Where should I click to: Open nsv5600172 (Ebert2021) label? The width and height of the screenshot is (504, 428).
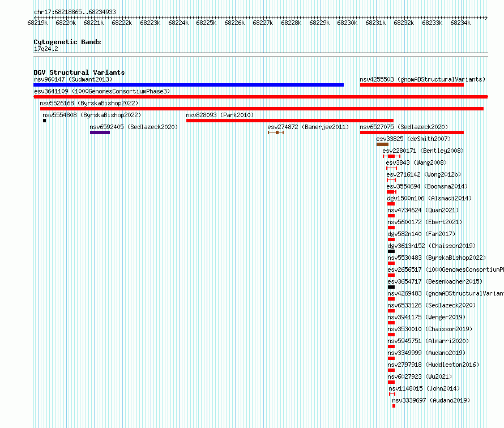[x=425, y=222]
